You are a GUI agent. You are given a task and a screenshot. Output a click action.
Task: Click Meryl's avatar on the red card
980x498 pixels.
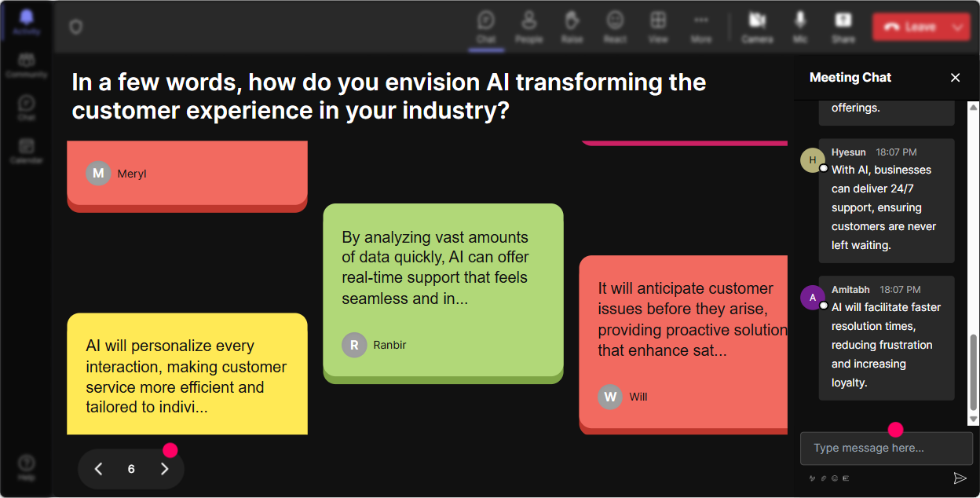[98, 174]
